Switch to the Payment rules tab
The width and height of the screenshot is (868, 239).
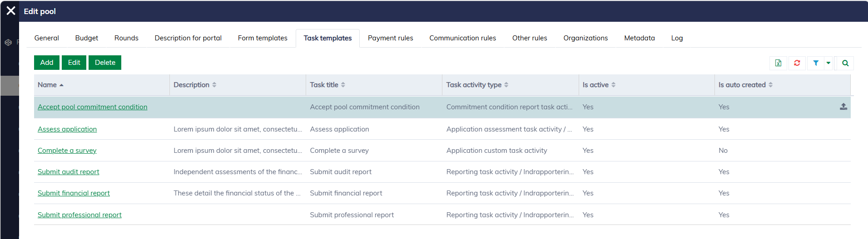coord(390,38)
